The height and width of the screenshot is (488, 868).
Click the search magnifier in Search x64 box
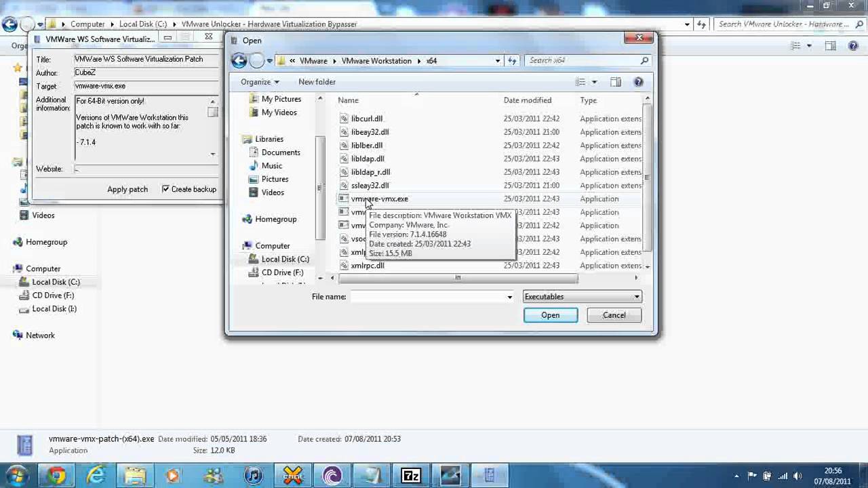tap(644, 60)
